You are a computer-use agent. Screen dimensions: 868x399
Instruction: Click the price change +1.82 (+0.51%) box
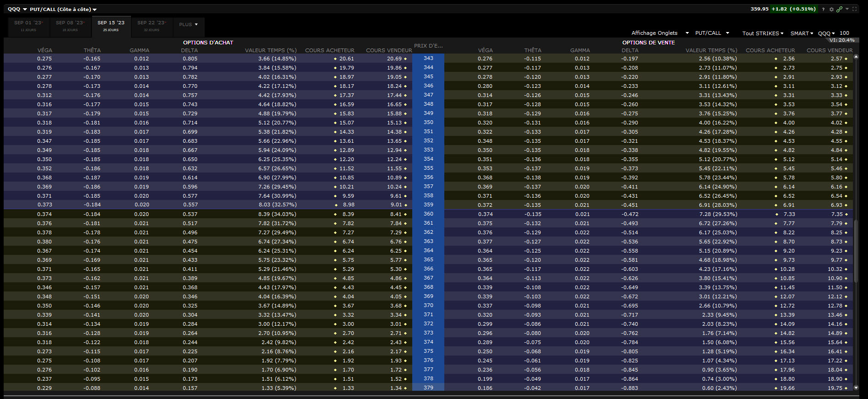point(793,9)
